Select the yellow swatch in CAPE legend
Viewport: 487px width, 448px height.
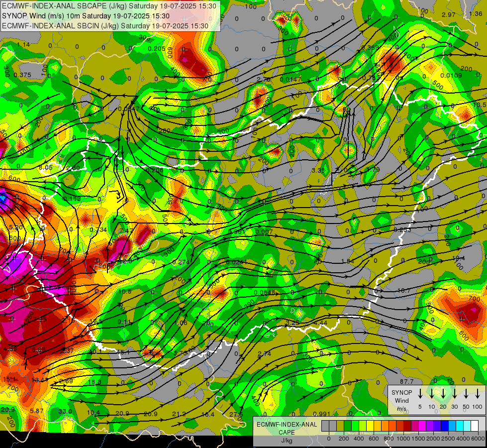(x=370, y=426)
